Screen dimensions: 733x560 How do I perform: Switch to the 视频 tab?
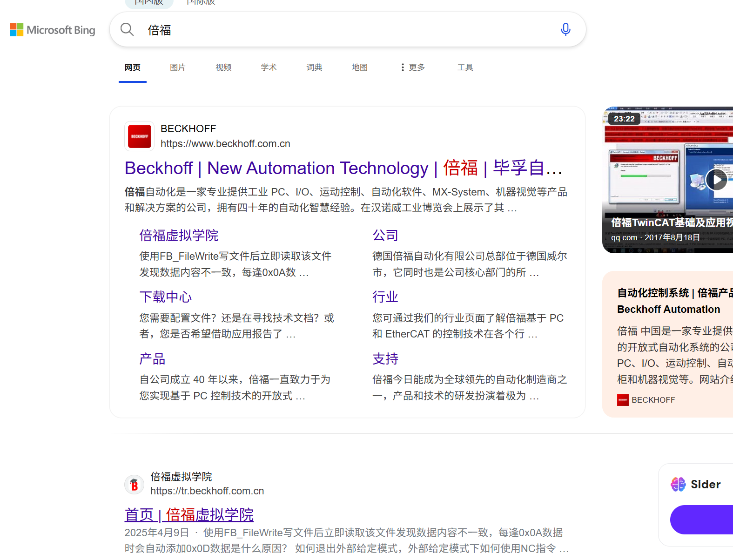[x=223, y=67]
